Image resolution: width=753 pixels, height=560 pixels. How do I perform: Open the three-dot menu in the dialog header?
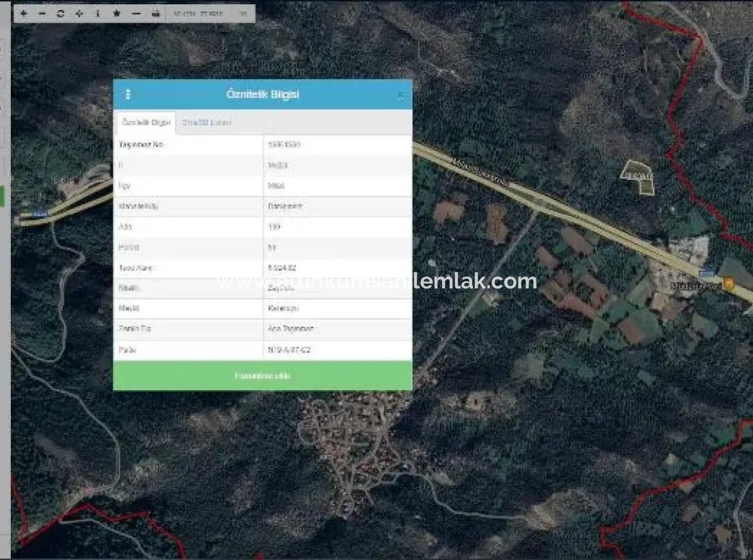point(128,94)
